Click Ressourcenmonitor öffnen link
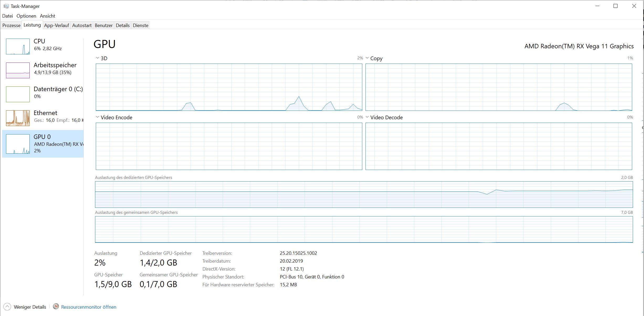Screen dimensions: 644x316 [x=88, y=307]
